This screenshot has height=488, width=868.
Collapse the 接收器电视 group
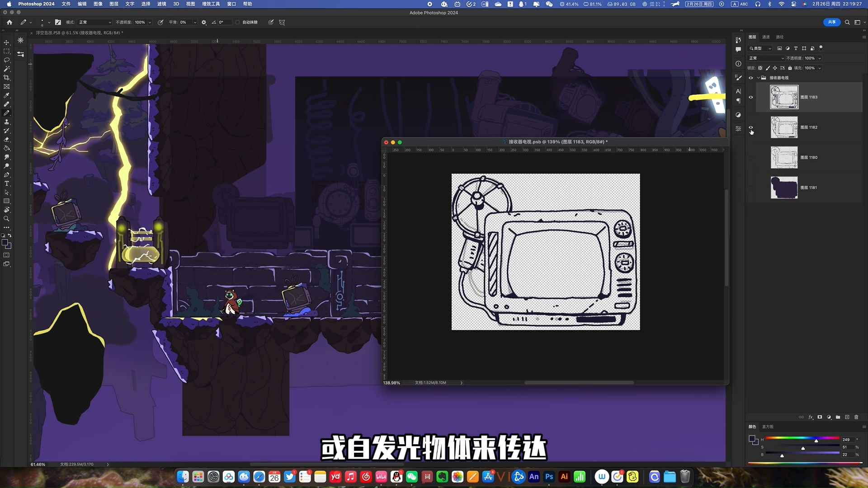(758, 78)
